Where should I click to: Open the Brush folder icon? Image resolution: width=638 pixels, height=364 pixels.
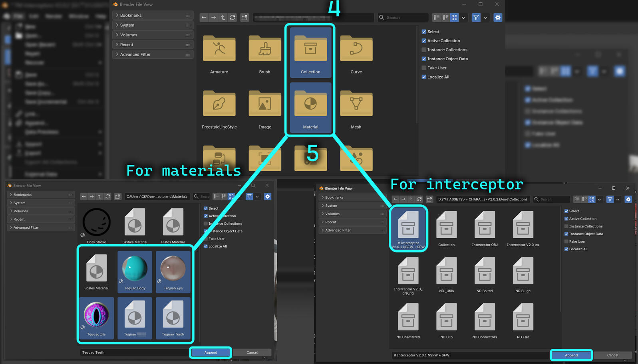pos(264,49)
